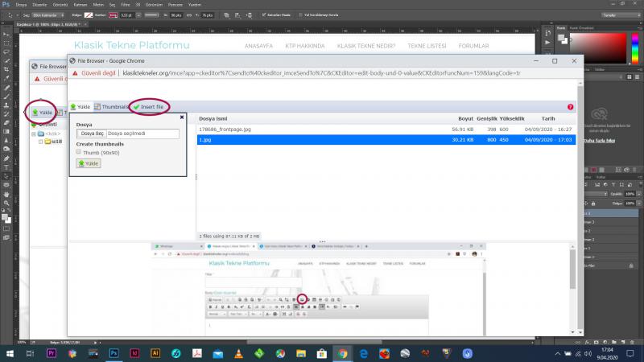Click the Kontur stroke color swatch
644x362 pixels.
point(113,15)
